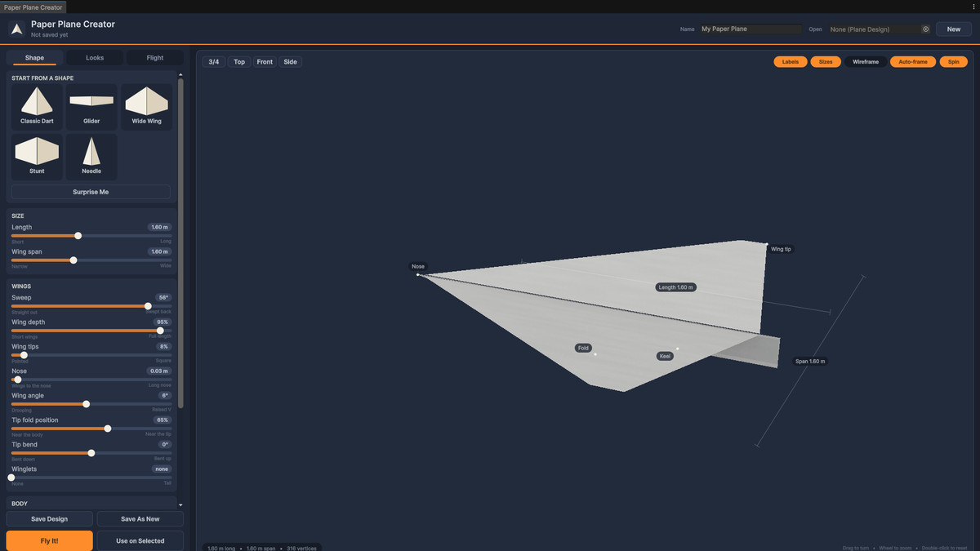Image resolution: width=980 pixels, height=551 pixels.
Task: Click the Keel label in the viewport
Action: pos(666,356)
